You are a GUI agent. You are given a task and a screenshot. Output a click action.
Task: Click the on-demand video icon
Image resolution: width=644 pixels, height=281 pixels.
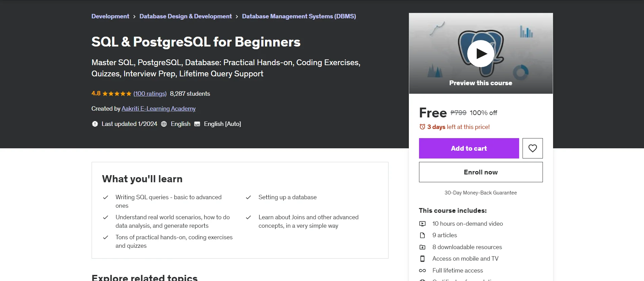(422, 224)
